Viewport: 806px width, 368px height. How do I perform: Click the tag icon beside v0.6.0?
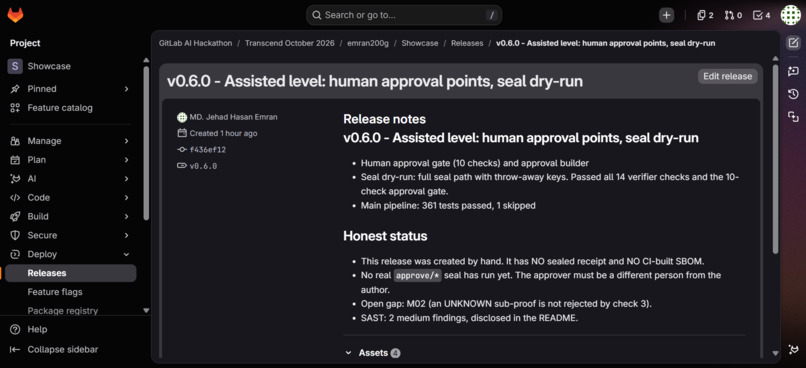182,166
